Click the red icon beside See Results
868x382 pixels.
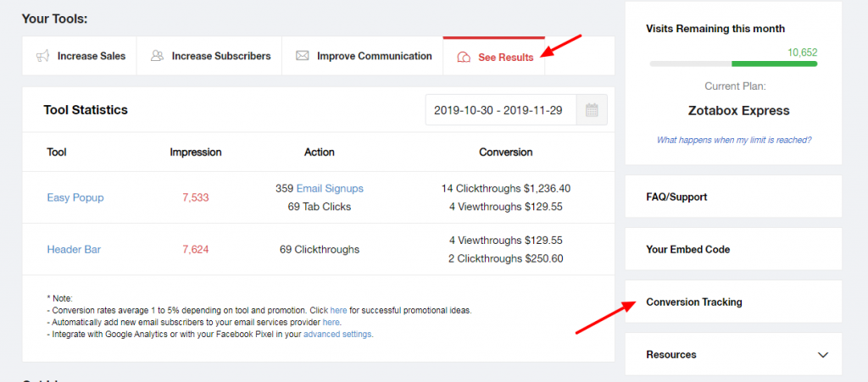[465, 57]
